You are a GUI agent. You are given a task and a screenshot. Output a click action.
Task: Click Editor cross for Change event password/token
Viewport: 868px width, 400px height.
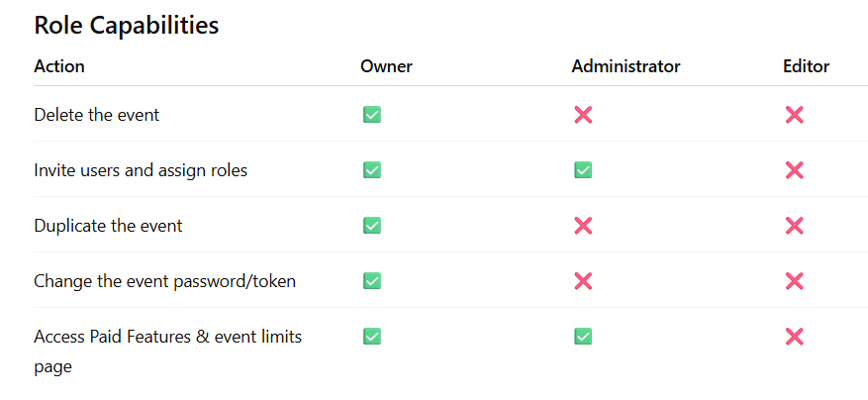pyautogui.click(x=794, y=281)
